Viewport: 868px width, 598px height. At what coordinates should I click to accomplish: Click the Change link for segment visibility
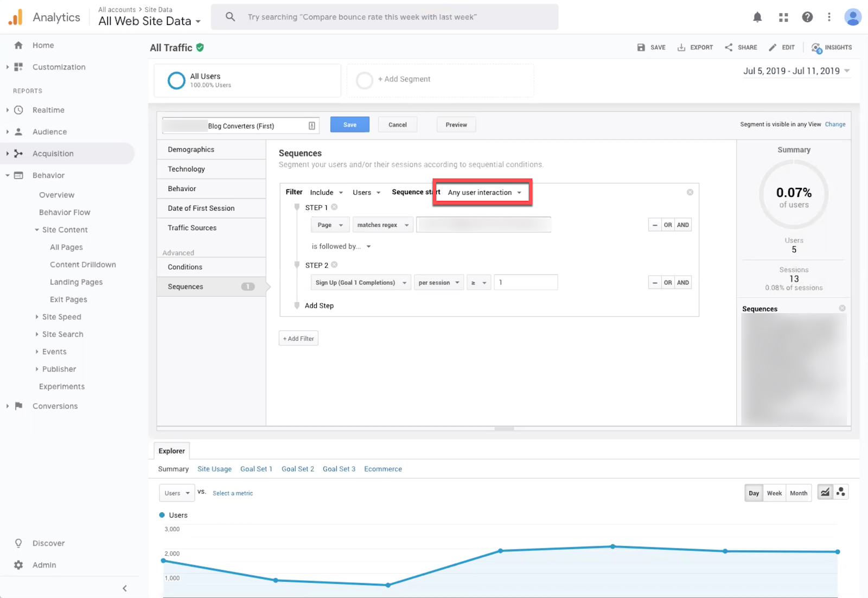point(835,124)
